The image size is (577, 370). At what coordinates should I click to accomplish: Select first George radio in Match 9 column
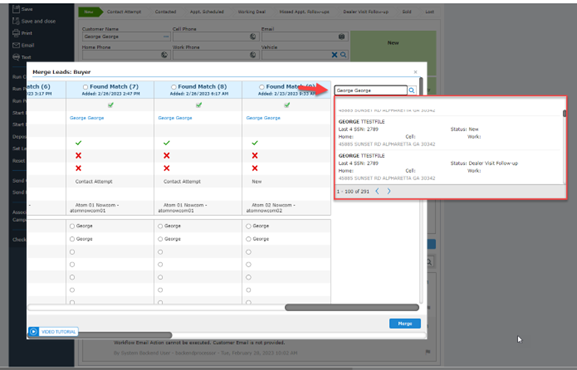pyautogui.click(x=249, y=226)
